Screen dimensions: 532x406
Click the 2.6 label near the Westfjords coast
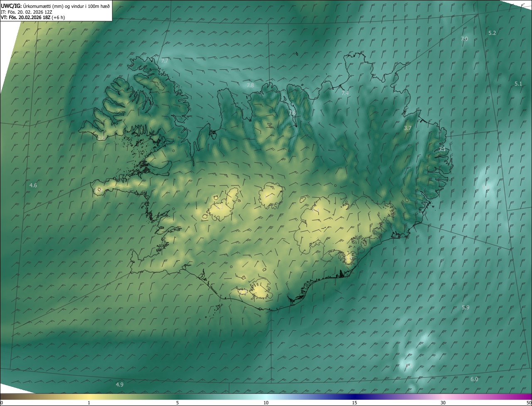pos(101,138)
